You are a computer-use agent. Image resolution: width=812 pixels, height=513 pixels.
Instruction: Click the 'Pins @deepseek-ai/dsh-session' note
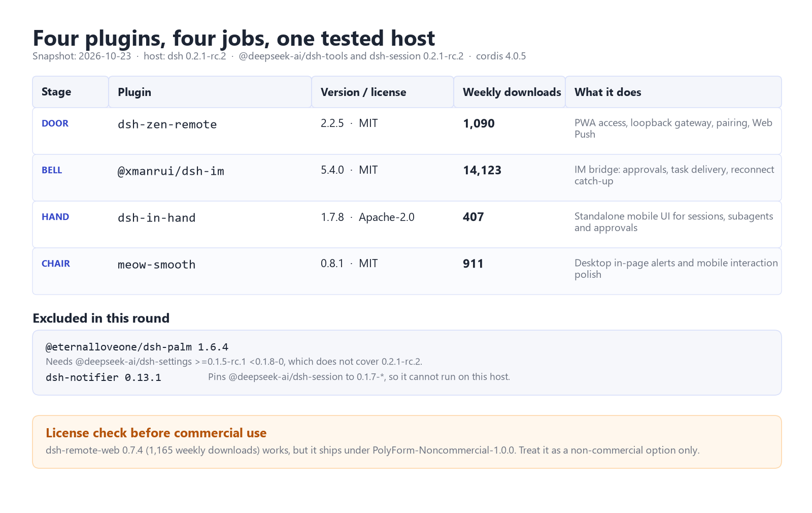point(359,377)
